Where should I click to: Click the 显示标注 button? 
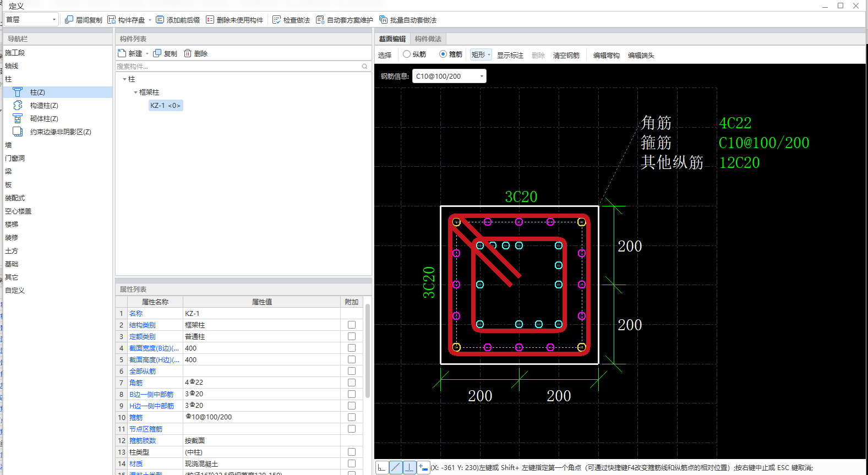pos(510,55)
